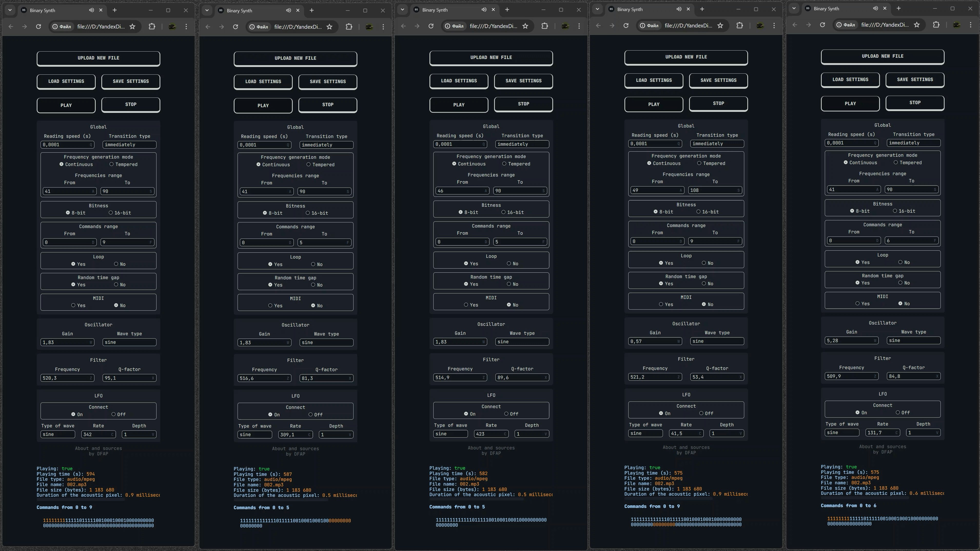Viewport: 980px width, 551px height.
Task: Add new tab in the third window
Action: pyautogui.click(x=507, y=9)
